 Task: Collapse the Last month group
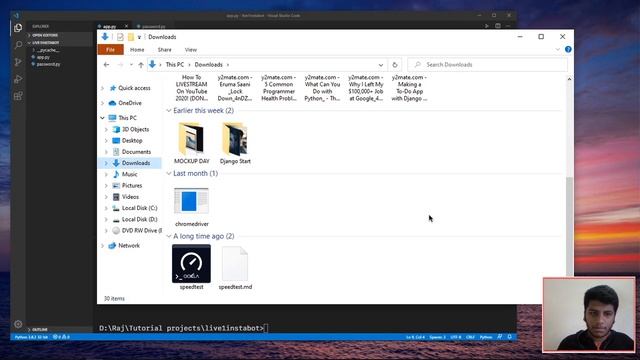click(169, 173)
